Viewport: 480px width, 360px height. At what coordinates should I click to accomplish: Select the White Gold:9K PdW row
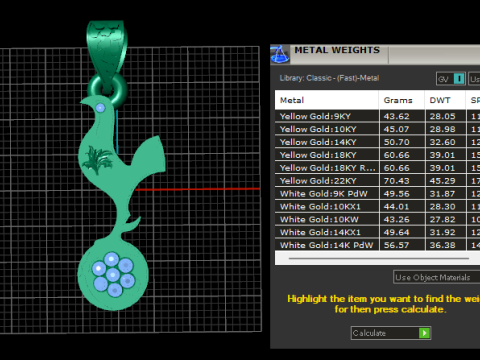pyautogui.click(x=377, y=194)
